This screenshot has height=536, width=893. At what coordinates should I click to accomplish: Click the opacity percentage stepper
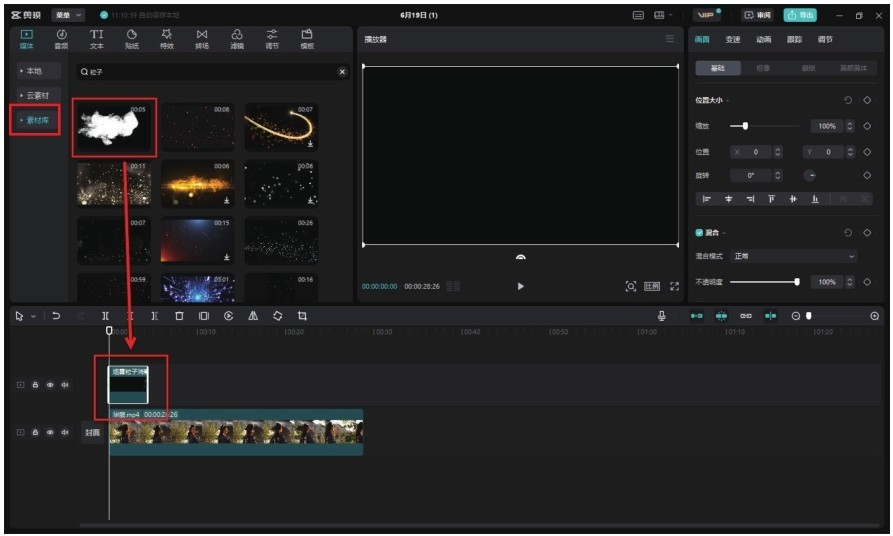click(850, 281)
